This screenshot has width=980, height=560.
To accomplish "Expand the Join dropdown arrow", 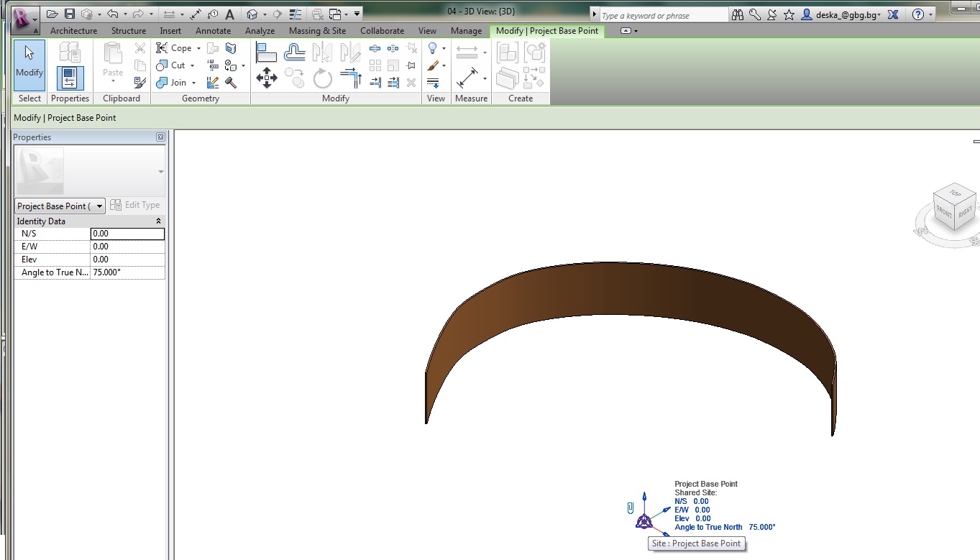I will coord(194,83).
